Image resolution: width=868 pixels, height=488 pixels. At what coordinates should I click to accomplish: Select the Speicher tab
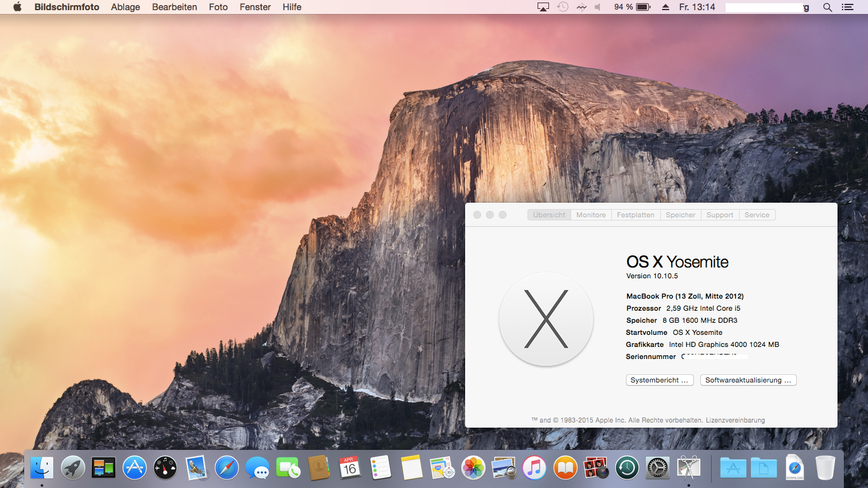tap(681, 215)
